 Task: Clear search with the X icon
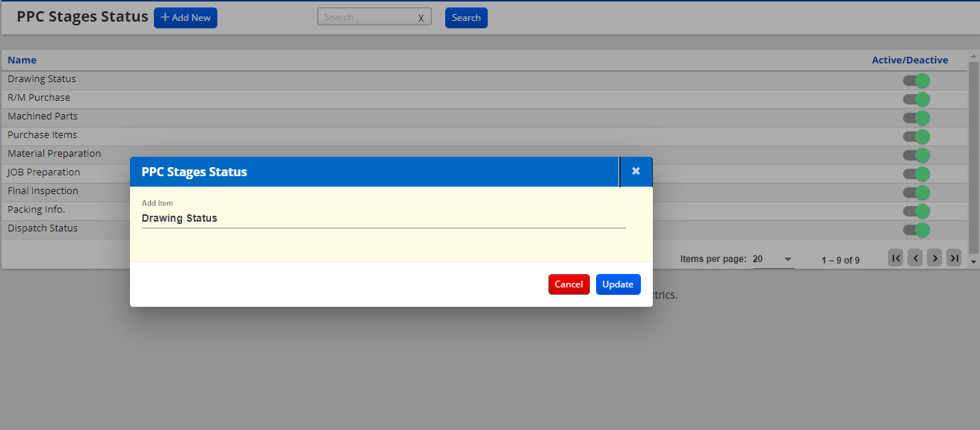[x=421, y=18]
